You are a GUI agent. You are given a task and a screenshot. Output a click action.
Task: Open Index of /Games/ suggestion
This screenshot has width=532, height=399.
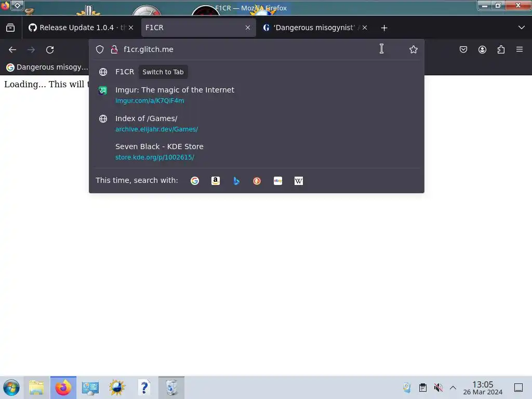pyautogui.click(x=257, y=124)
